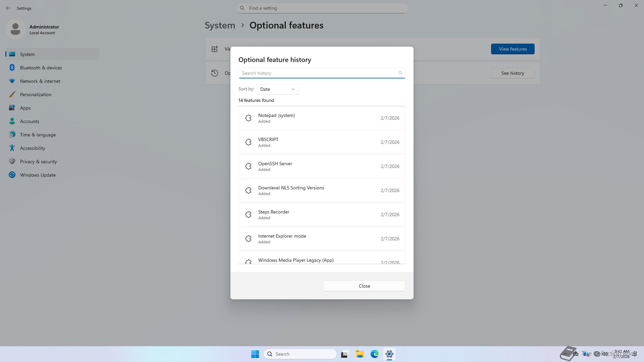This screenshot has height=362, width=644.
Task: Open the Accessibility settings page
Action: click(x=33, y=148)
